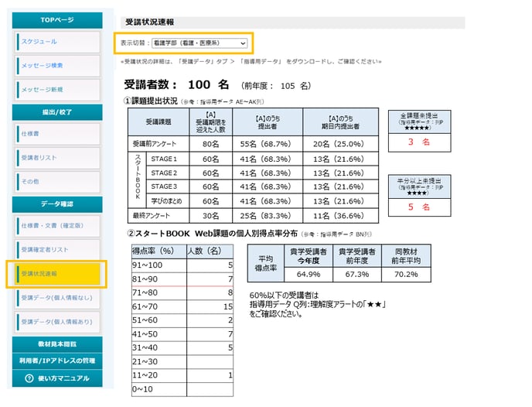Open 受講データ(個人情報あり)
The width and height of the screenshot is (532, 407).
(57, 321)
